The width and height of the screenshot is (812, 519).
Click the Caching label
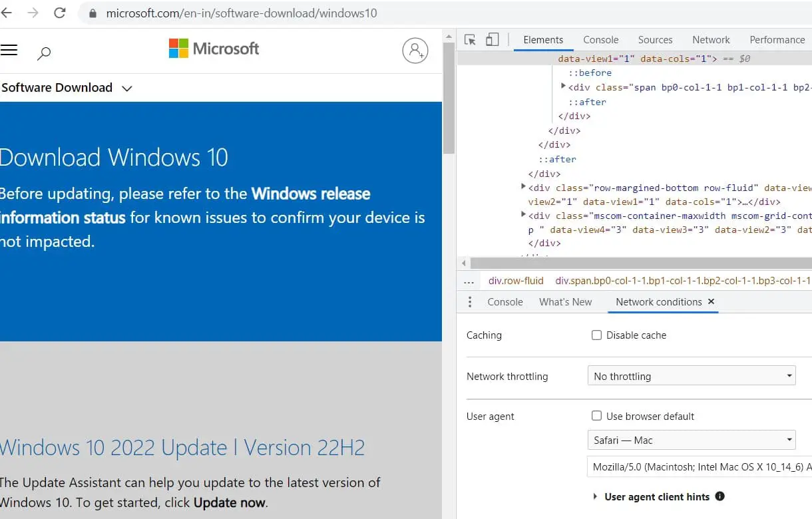484,335
